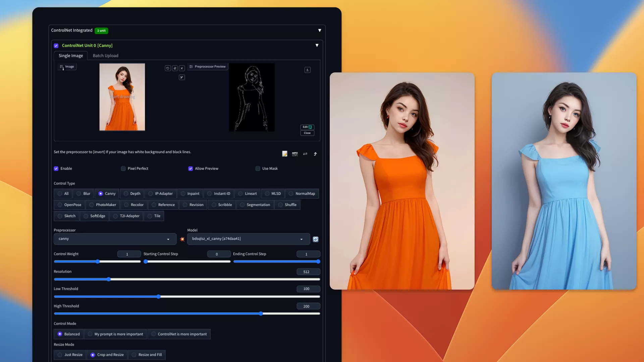The height and width of the screenshot is (362, 644).
Task: Collapse the ControlNet Integrated section
Action: (320, 31)
